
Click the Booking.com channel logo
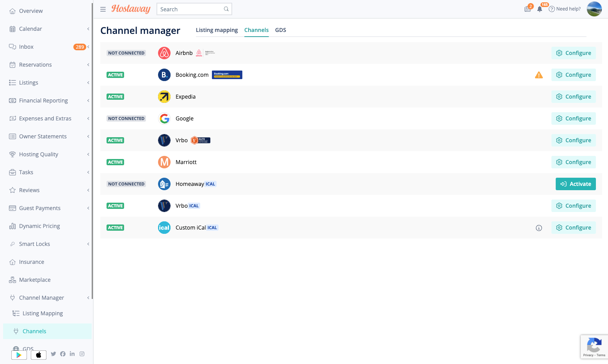pyautogui.click(x=164, y=75)
